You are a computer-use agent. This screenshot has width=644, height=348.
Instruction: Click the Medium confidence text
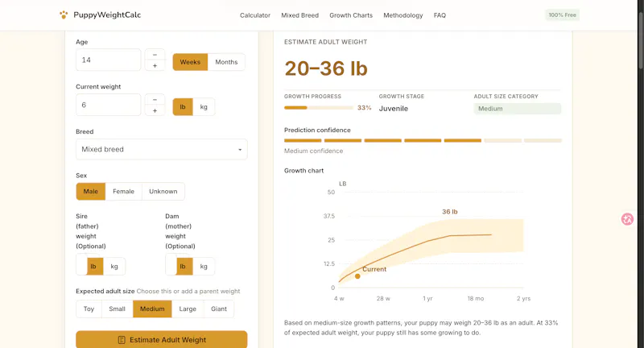pyautogui.click(x=313, y=151)
